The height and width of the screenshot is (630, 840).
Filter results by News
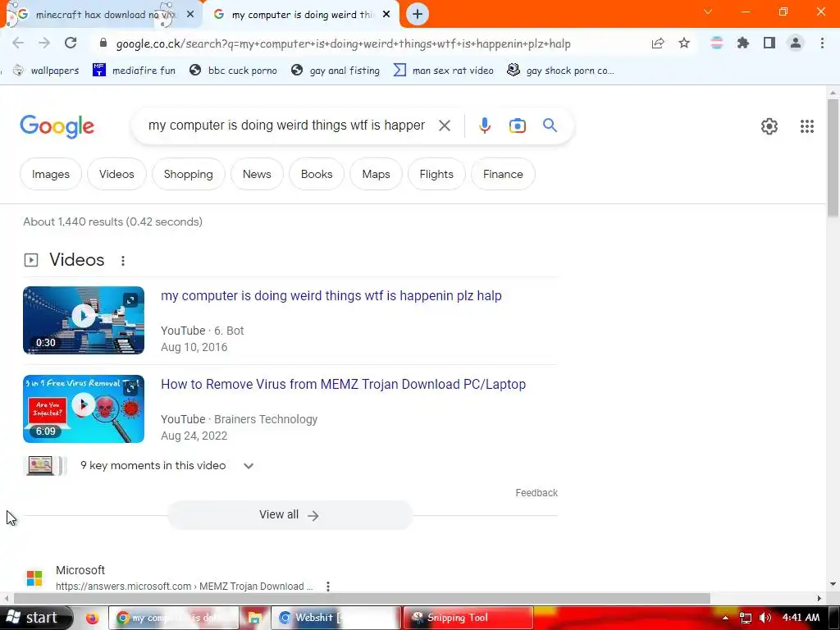pyautogui.click(x=257, y=174)
